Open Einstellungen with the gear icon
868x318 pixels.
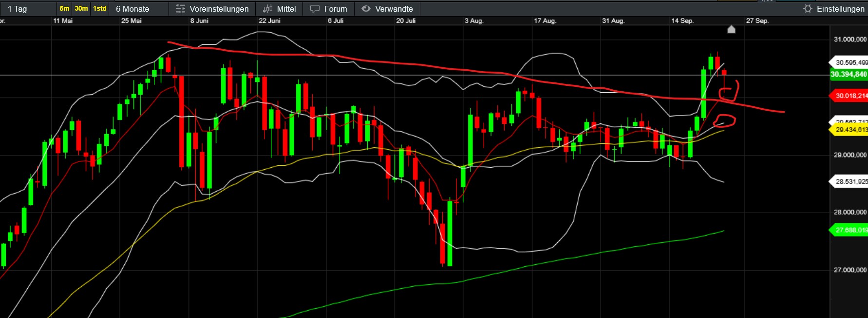808,9
